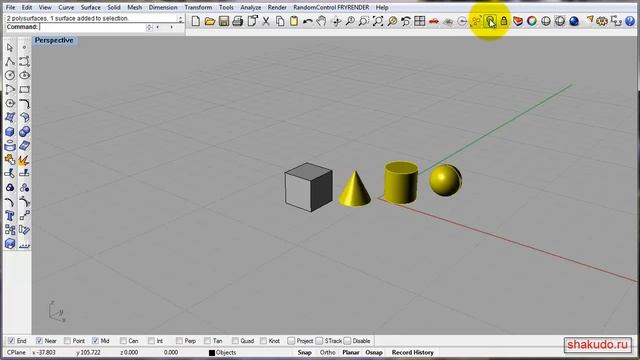Open the RandomControl FRYRENDER menu

click(331, 7)
